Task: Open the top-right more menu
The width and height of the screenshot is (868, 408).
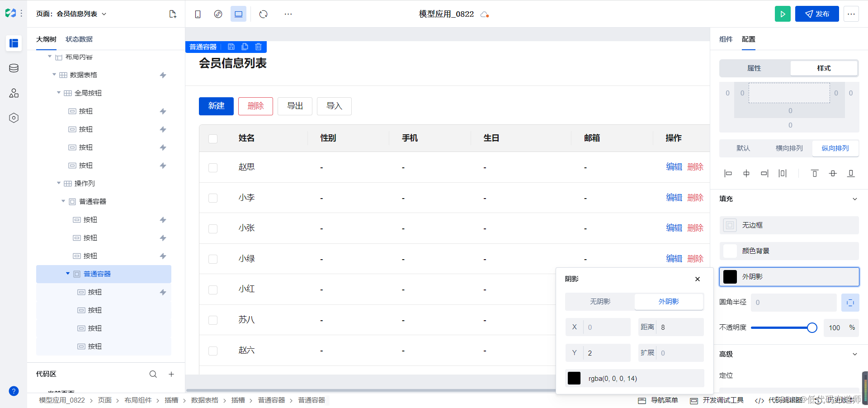Action: click(x=851, y=14)
